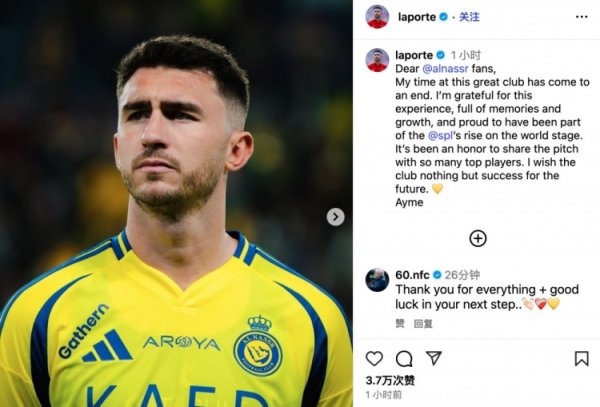Click laporte avatar beside the caption
This screenshot has height=407, width=600.
[x=377, y=60]
